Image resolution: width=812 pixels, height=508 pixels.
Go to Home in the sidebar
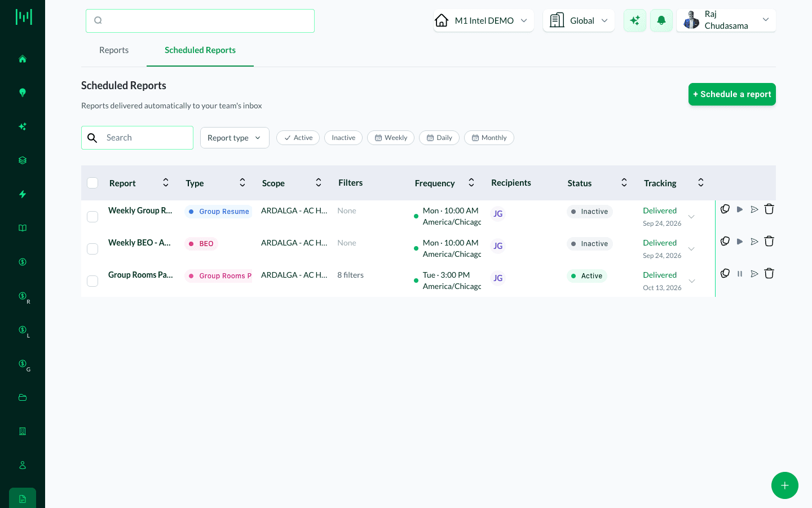click(x=23, y=59)
